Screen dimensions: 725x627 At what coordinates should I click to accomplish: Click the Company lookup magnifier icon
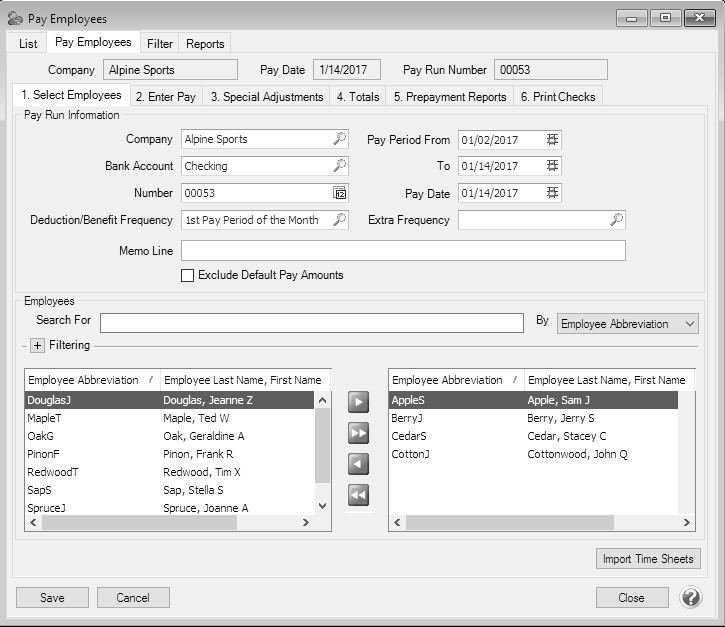tap(340, 140)
